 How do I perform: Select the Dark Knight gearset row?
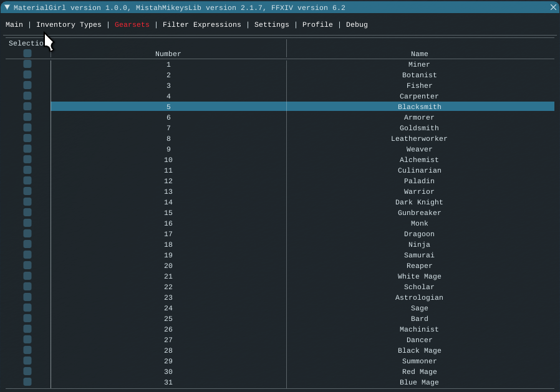click(419, 203)
